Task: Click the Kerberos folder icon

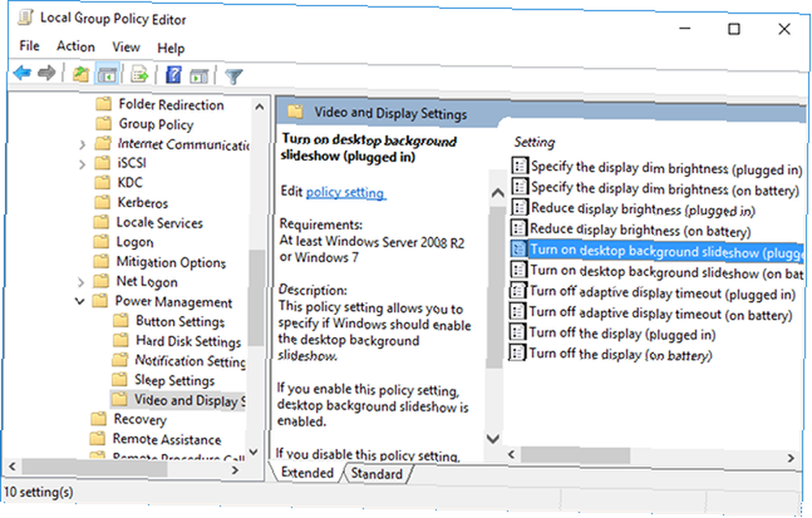Action: [102, 202]
